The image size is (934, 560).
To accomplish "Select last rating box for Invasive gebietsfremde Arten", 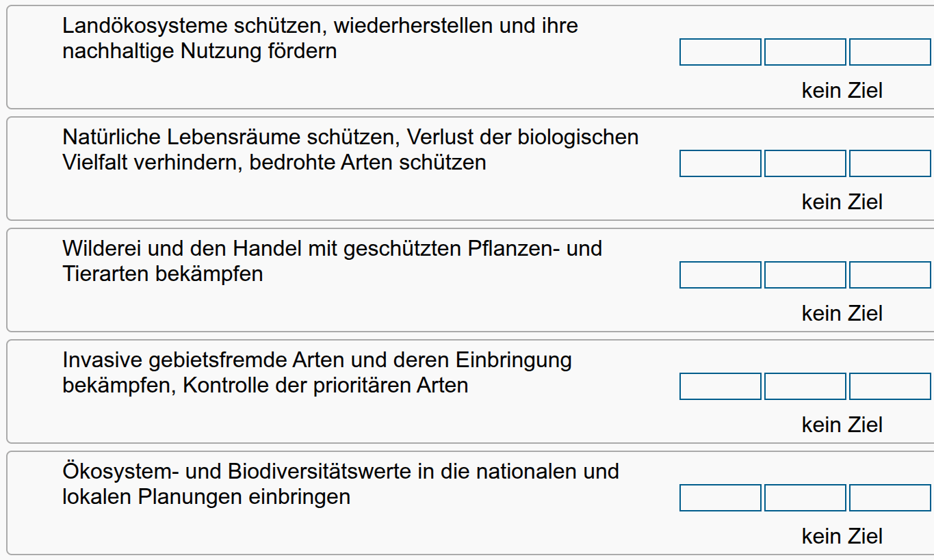I will click(x=890, y=386).
